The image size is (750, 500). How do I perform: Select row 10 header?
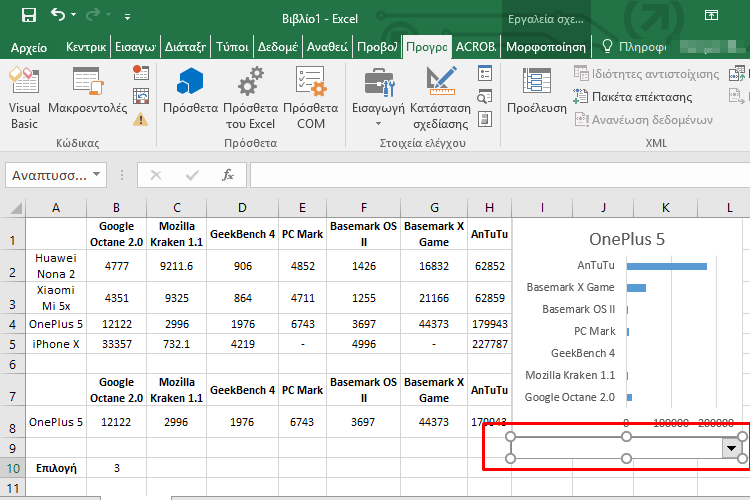[x=12, y=468]
